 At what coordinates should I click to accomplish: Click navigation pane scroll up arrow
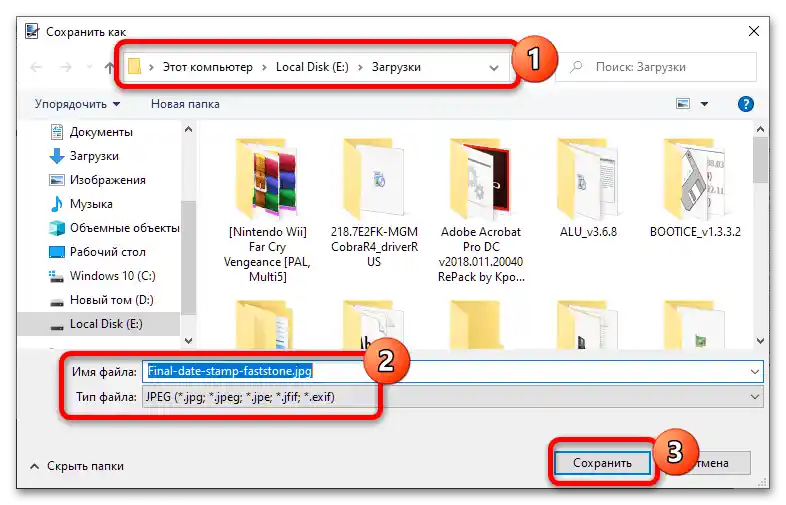point(188,129)
